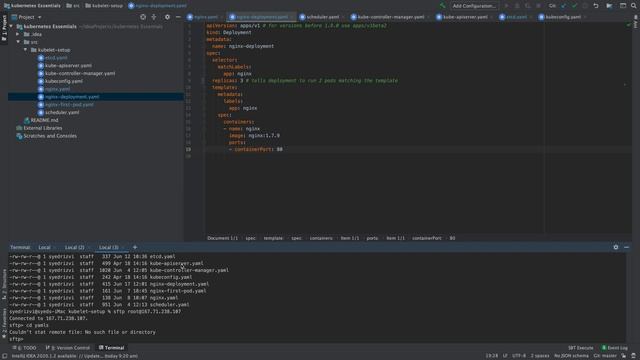Click the sftp> prompt line in terminal
The width and height of the screenshot is (640, 360).
tap(16, 339)
